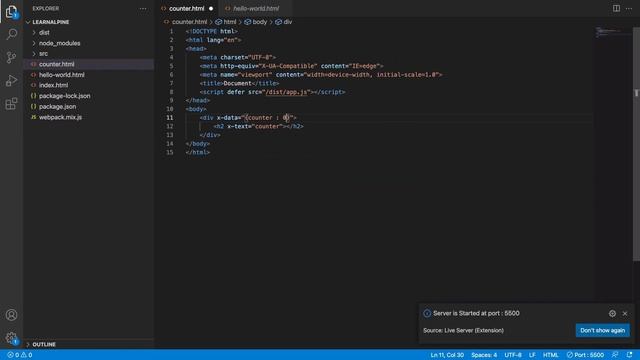Open the Source Control view
Viewport: 640px width, 360px height.
click(11, 57)
